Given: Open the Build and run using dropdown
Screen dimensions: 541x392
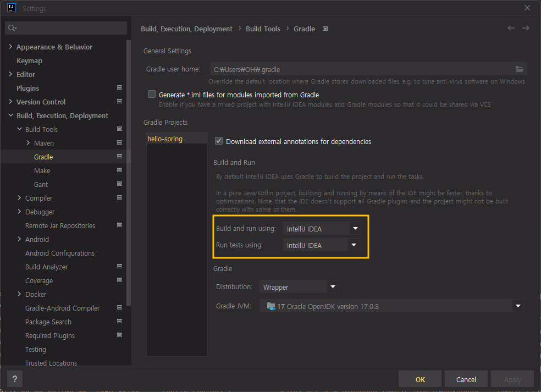Looking at the screenshot, I should tap(322, 228).
